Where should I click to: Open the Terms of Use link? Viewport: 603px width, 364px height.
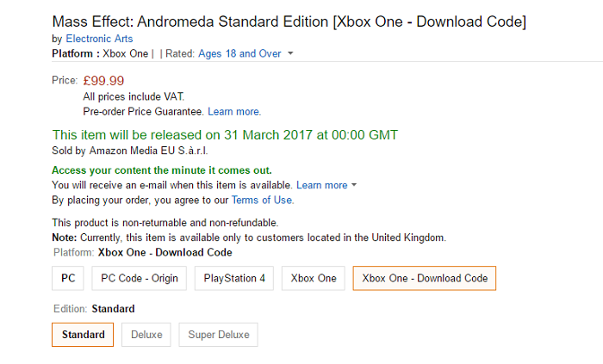coord(263,200)
